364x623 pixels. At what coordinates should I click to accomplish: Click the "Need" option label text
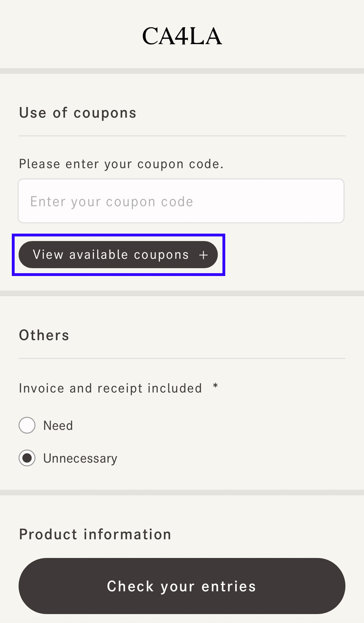coord(58,426)
